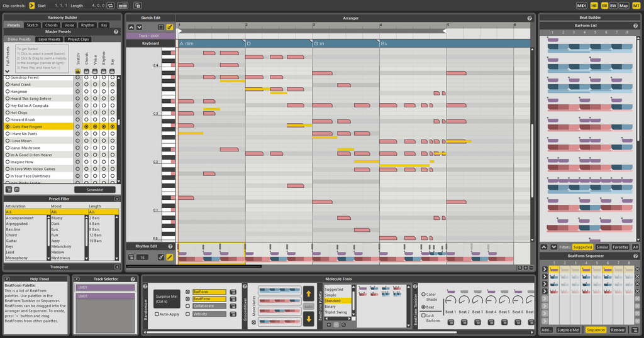Expand the Full Presets chevron
644x338 pixels.
[x=7, y=71]
